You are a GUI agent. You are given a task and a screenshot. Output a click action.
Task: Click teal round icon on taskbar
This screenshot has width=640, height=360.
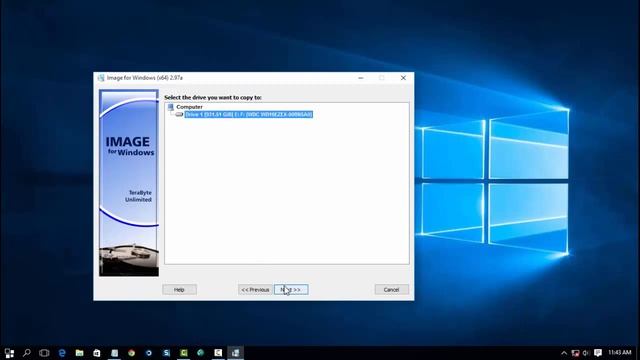pos(200,353)
